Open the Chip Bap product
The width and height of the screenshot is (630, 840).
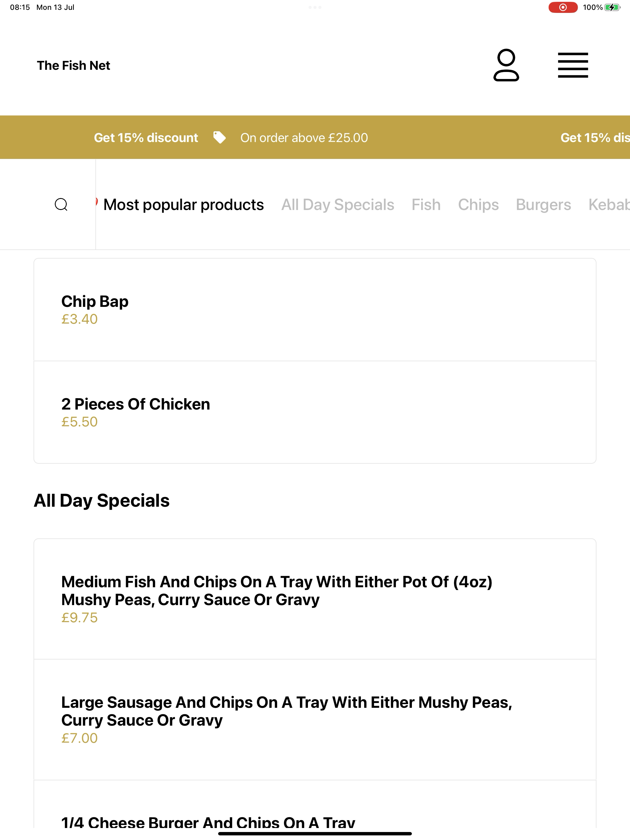click(x=315, y=310)
